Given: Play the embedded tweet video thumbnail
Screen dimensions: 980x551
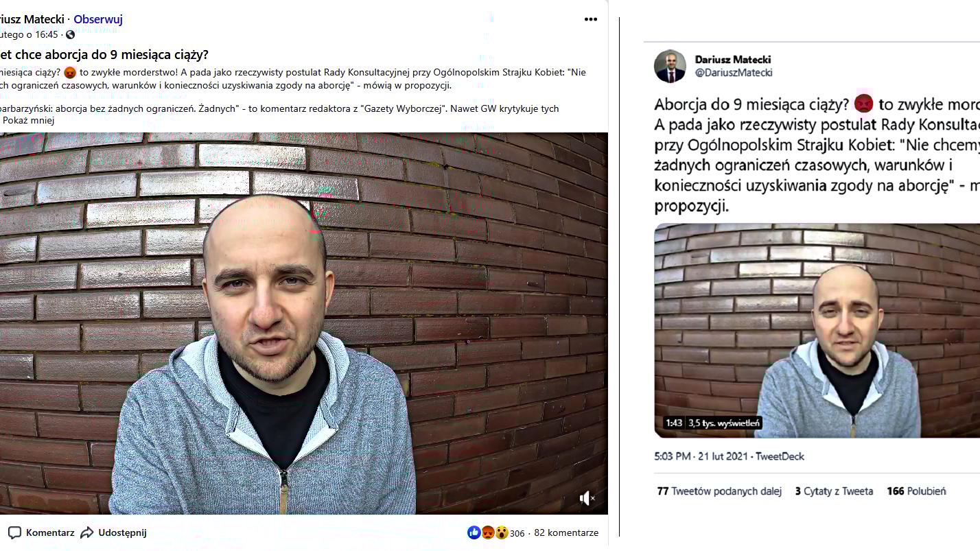Looking at the screenshot, I should 817,330.
